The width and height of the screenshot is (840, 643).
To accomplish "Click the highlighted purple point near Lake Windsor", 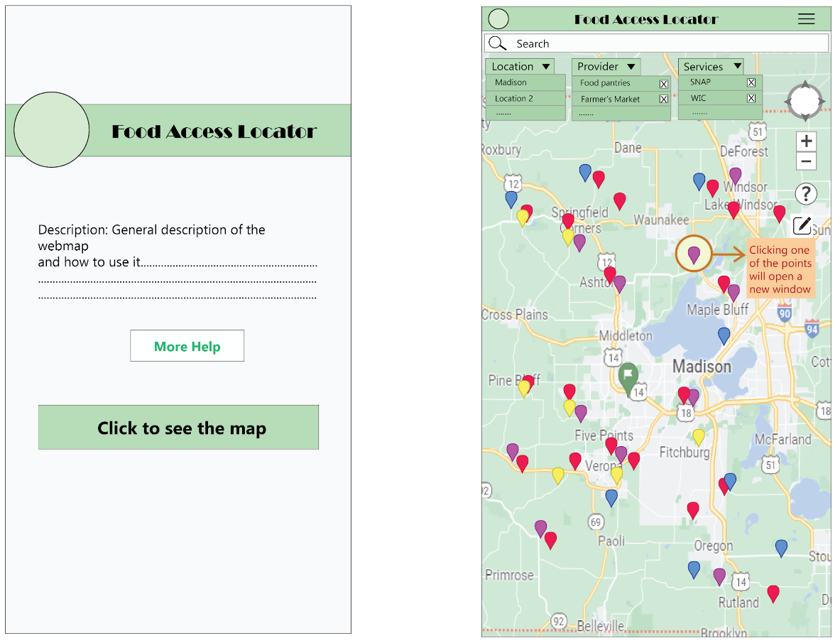I will [x=694, y=254].
